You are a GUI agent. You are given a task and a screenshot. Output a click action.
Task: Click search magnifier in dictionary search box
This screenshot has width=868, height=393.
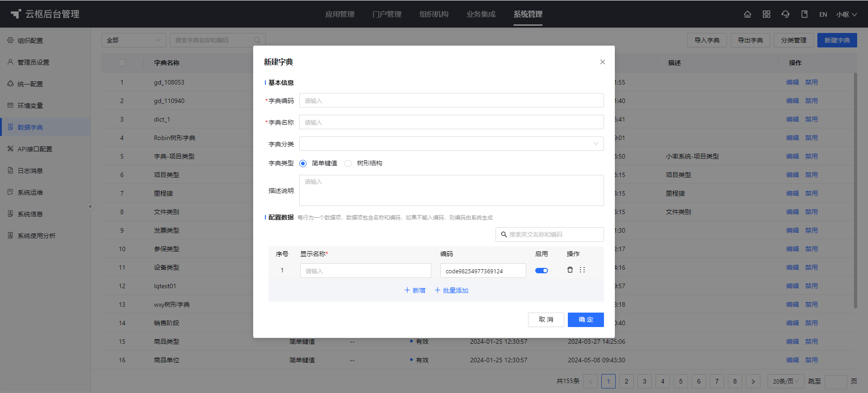pyautogui.click(x=257, y=40)
